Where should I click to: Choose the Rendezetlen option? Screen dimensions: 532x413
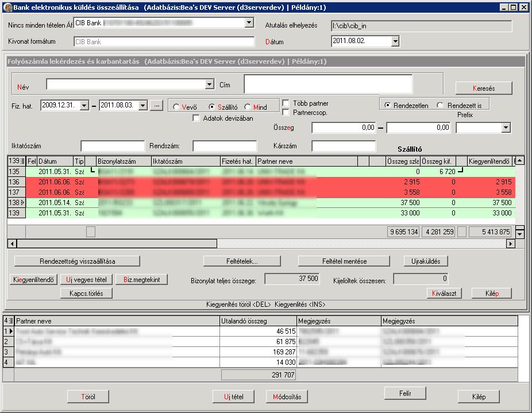[387, 105]
